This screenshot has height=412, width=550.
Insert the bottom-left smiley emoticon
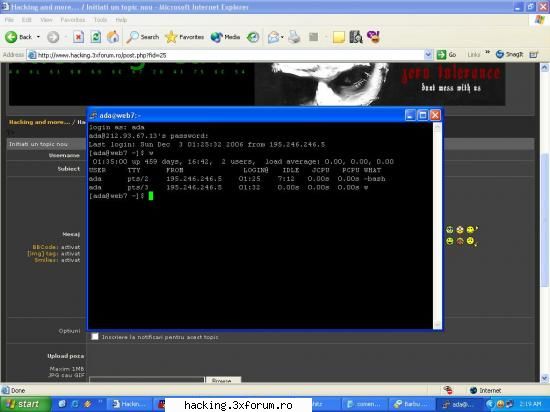(x=450, y=241)
